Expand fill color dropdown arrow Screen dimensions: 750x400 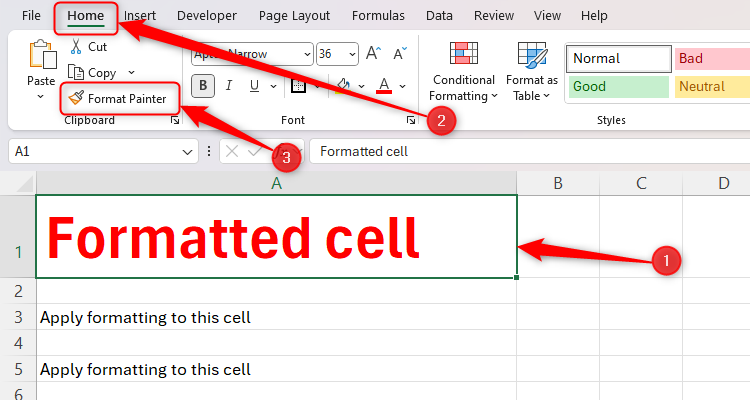click(362, 87)
